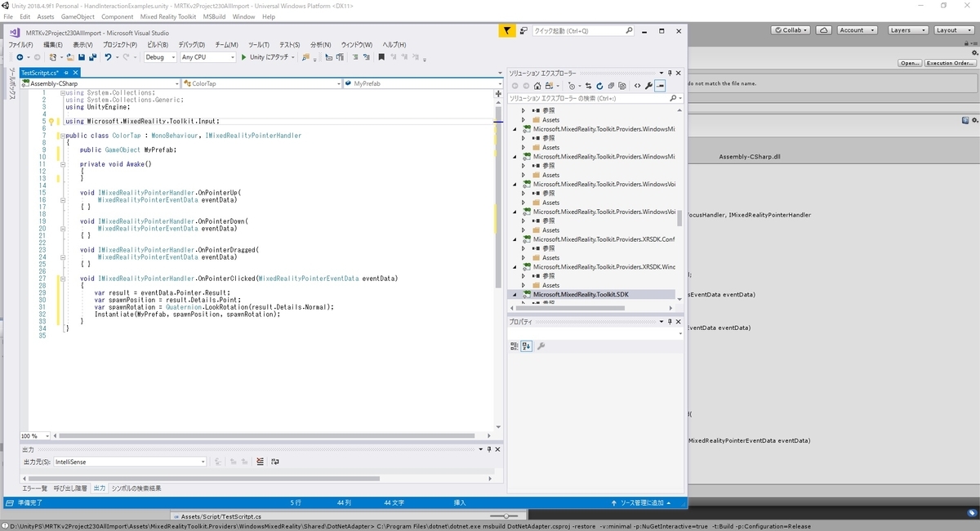Click the Collab button in Unity
This screenshot has width=980, height=531.
791,30
